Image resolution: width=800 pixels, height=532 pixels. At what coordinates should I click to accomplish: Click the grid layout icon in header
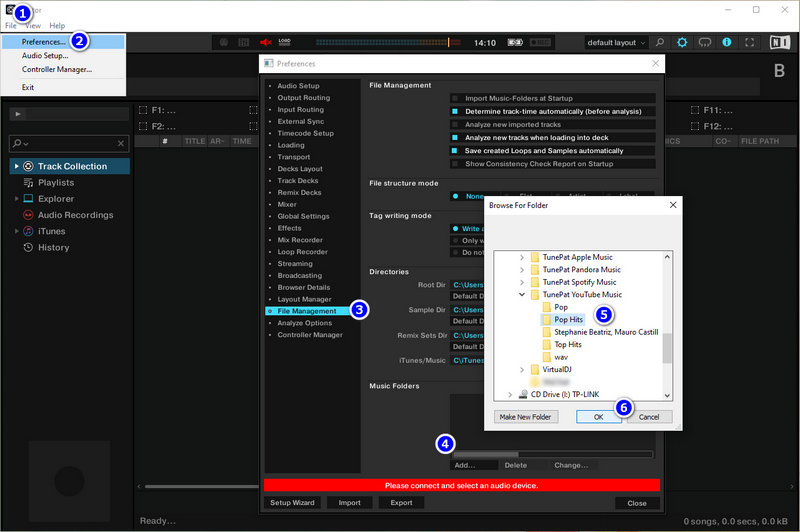pyautogui.click(x=244, y=42)
